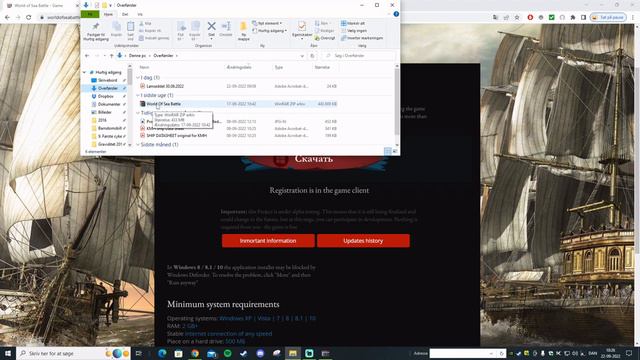The width and height of the screenshot is (640, 360).
Task: Select the World Of Sea Battle file
Action: [239, 104]
